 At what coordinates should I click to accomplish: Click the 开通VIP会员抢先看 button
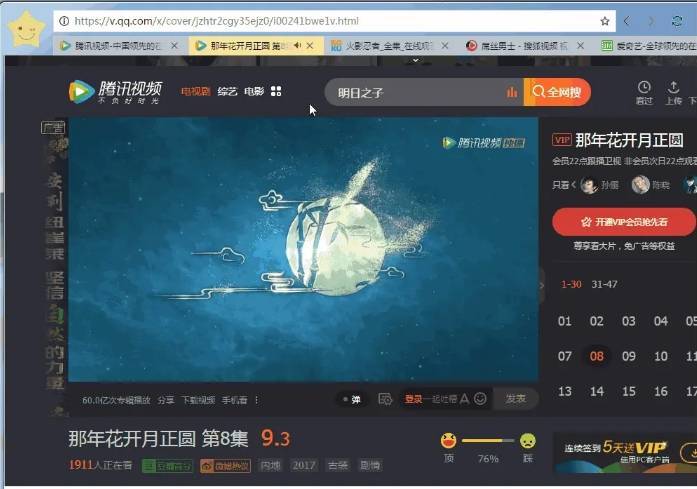pos(624,222)
